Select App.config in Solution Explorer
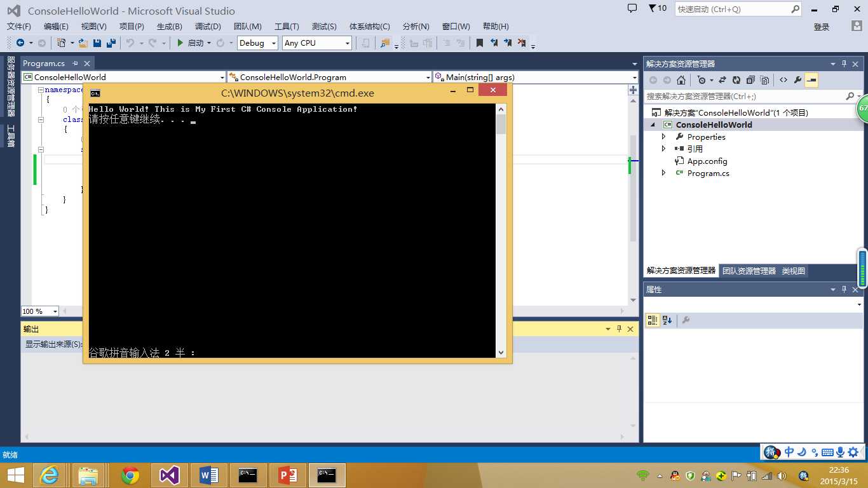 click(x=707, y=161)
